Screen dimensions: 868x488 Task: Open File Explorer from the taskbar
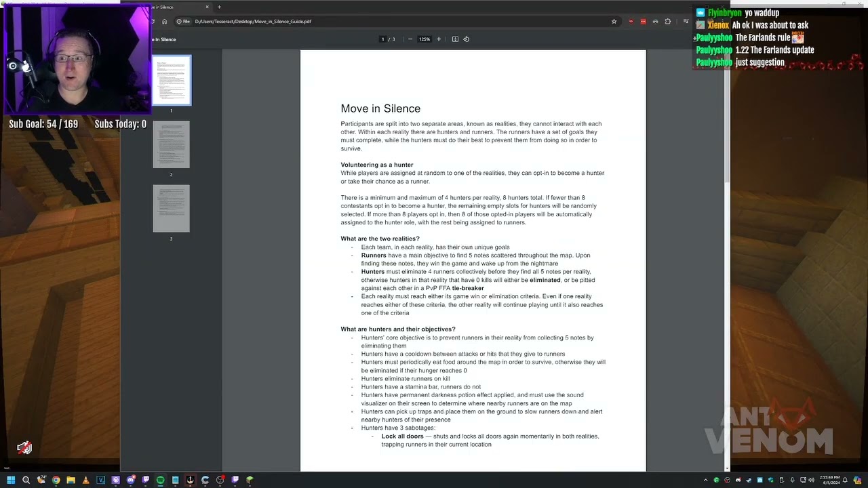point(71,480)
